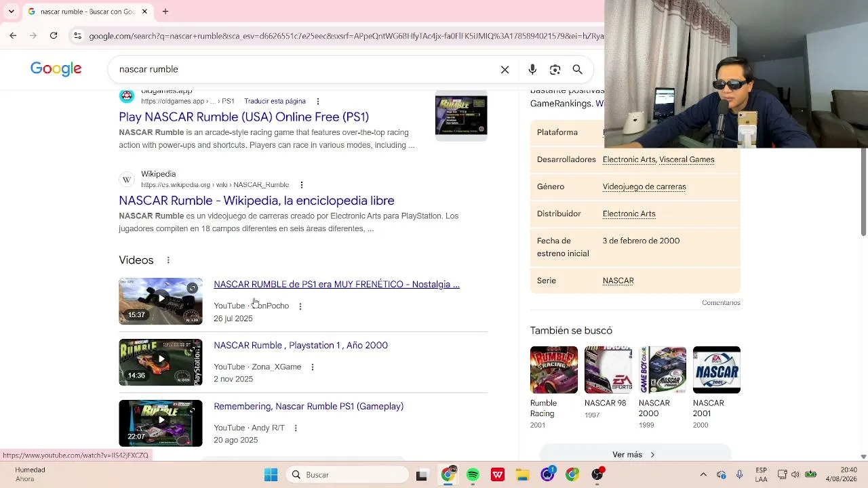Open options for the oldgames result

coord(317,101)
